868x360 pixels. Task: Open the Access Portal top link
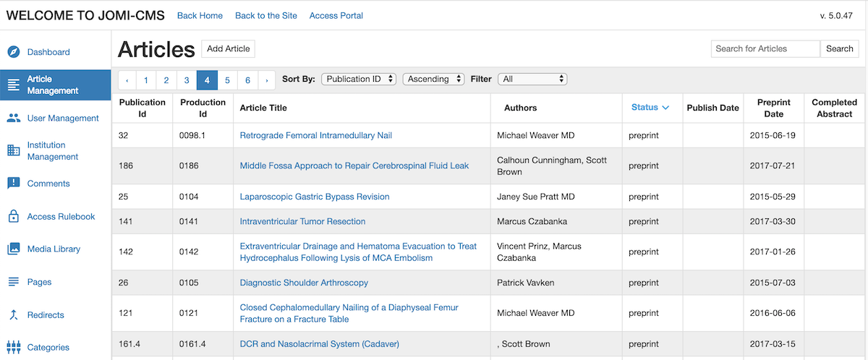pyautogui.click(x=336, y=15)
